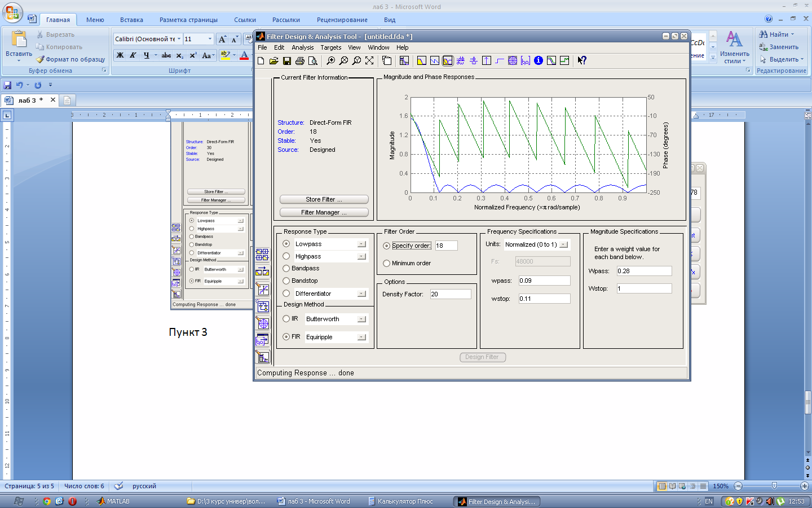The image size is (812, 508).
Task: Show Filter Information with the blue i icon
Action: pyautogui.click(x=539, y=60)
